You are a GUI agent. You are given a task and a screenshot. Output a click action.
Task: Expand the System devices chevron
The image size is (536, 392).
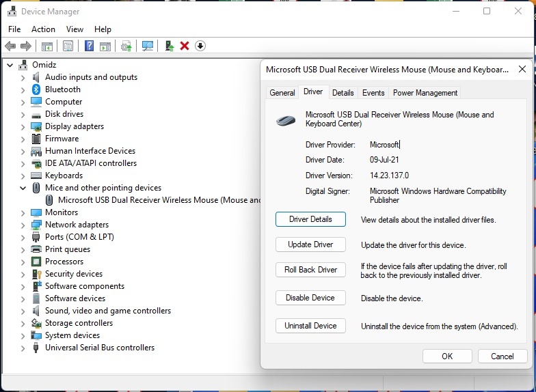pyautogui.click(x=23, y=336)
